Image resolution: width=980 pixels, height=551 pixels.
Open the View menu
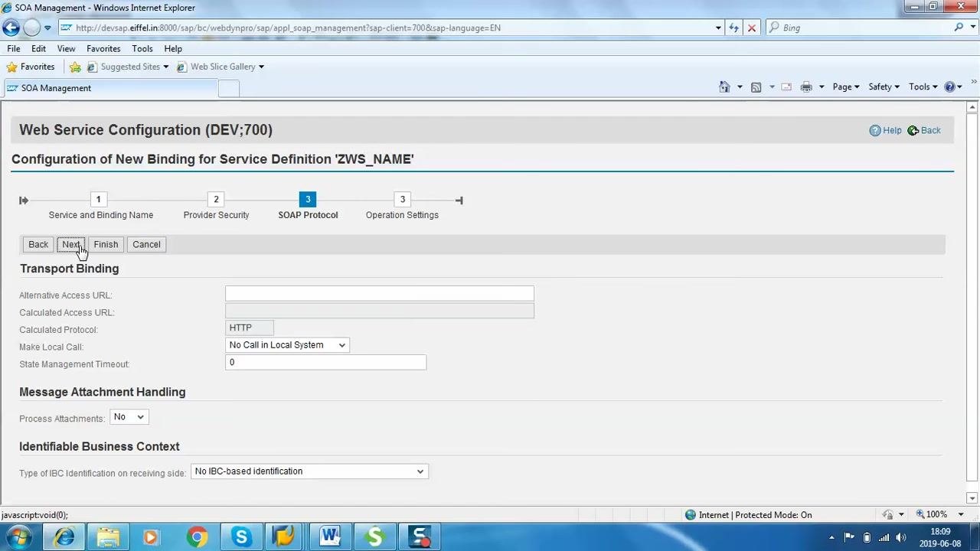(x=66, y=48)
